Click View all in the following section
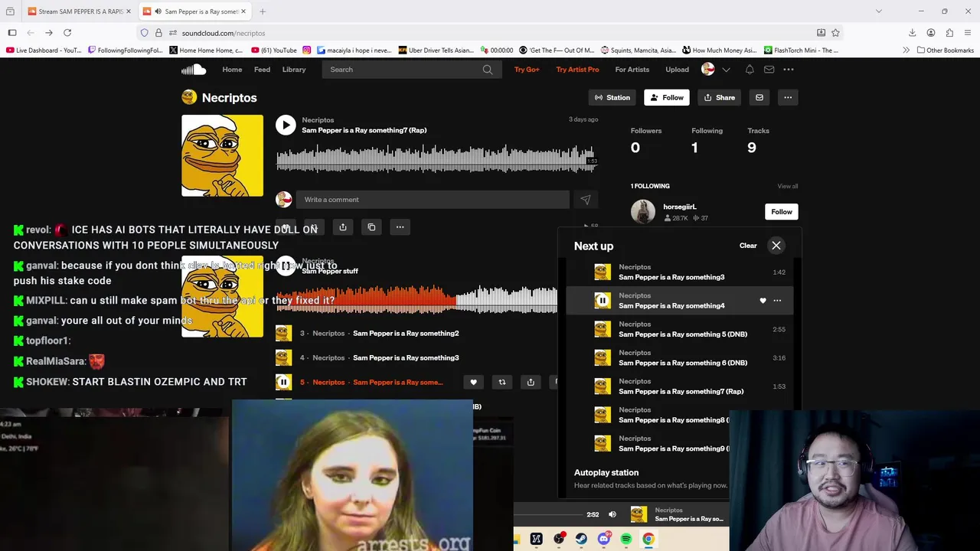 (788, 186)
